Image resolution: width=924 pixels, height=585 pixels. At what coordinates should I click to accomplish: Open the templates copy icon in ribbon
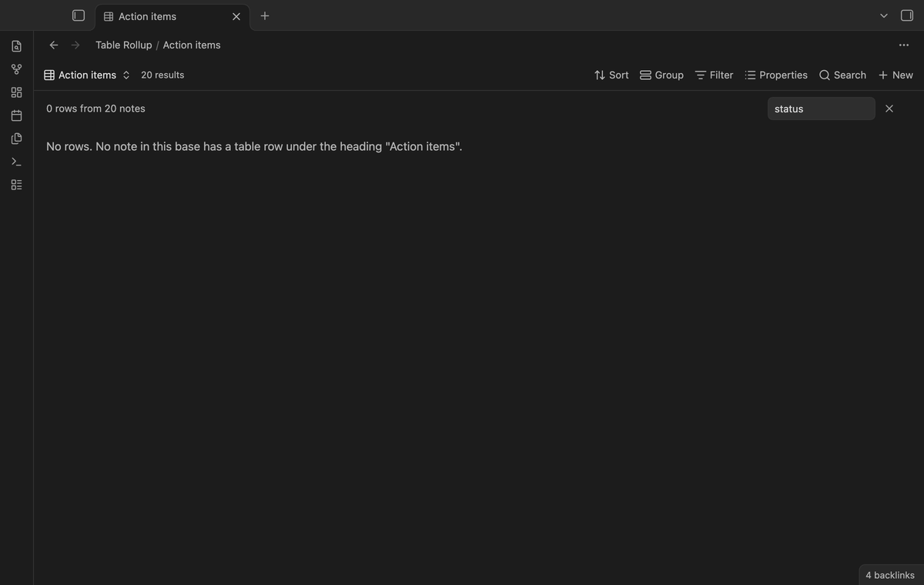coord(16,139)
